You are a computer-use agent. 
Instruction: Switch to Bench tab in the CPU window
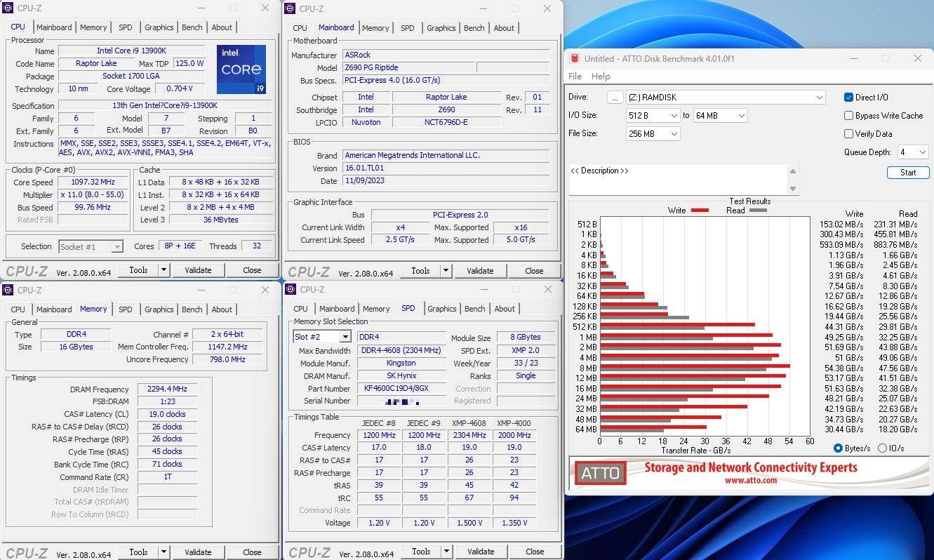click(192, 27)
